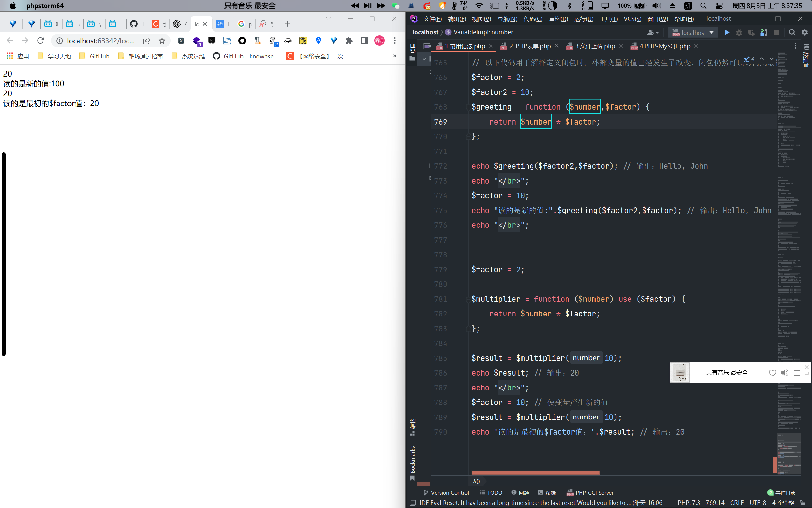The width and height of the screenshot is (812, 508).
Task: Click the Debug bug icon in the toolbar
Action: pos(739,33)
